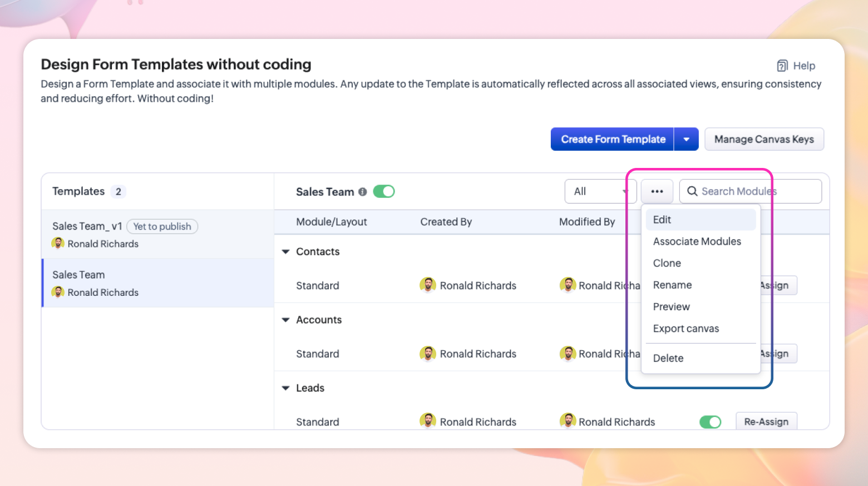The width and height of the screenshot is (868, 486).
Task: Click Re-Assign button in Leads Standard row
Action: point(766,421)
